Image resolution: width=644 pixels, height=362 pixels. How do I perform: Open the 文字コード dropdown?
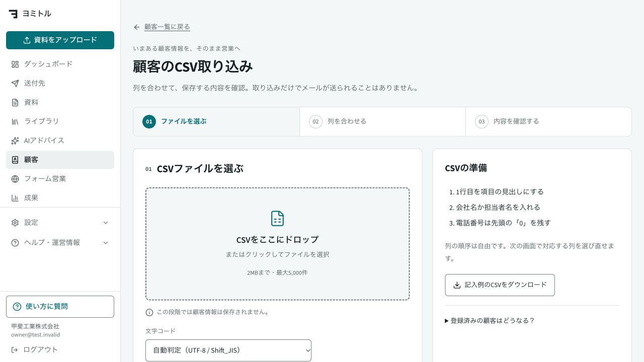(228, 350)
